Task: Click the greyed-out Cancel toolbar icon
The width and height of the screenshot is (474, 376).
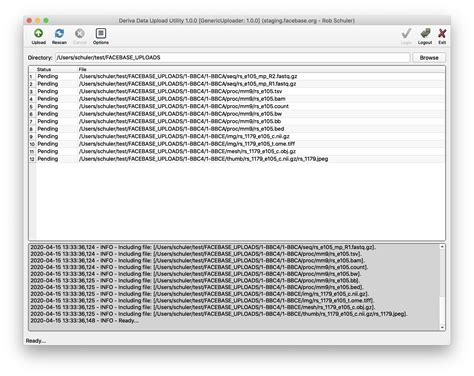Action: coord(80,36)
